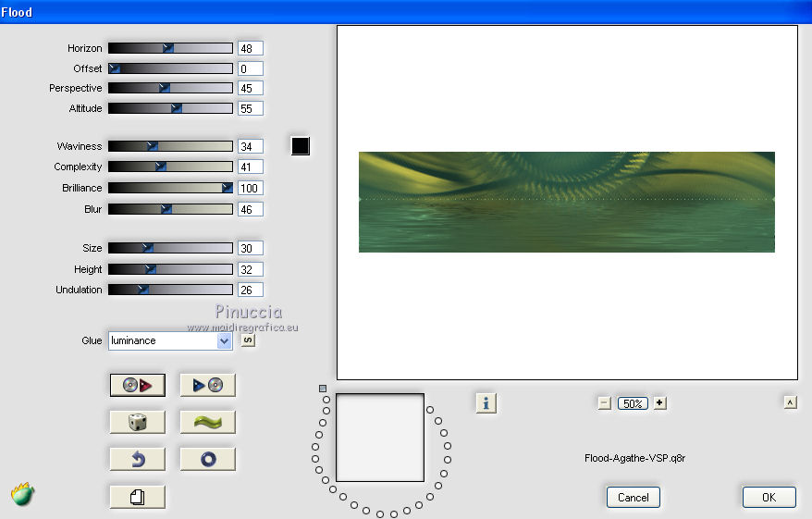Click the Altitude slider track

click(x=170, y=108)
